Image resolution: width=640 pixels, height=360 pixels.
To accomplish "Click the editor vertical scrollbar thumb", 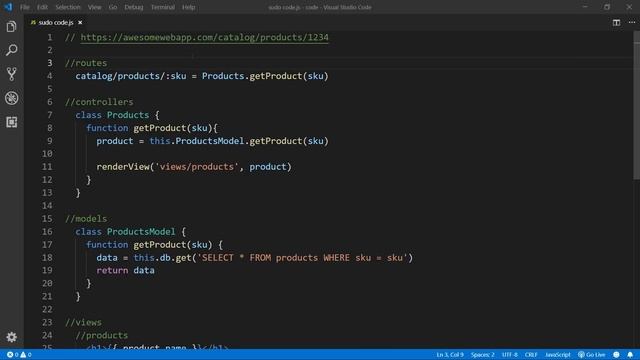I will coord(636,105).
